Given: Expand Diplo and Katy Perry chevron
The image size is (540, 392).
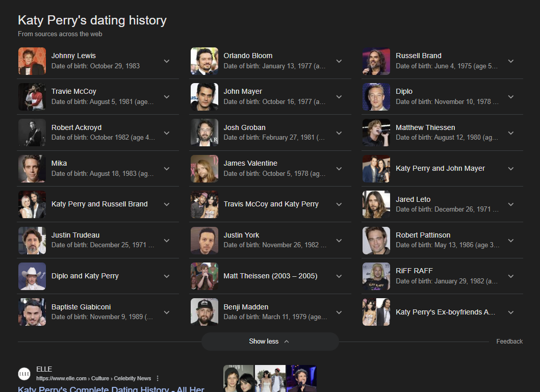Looking at the screenshot, I should tap(167, 276).
